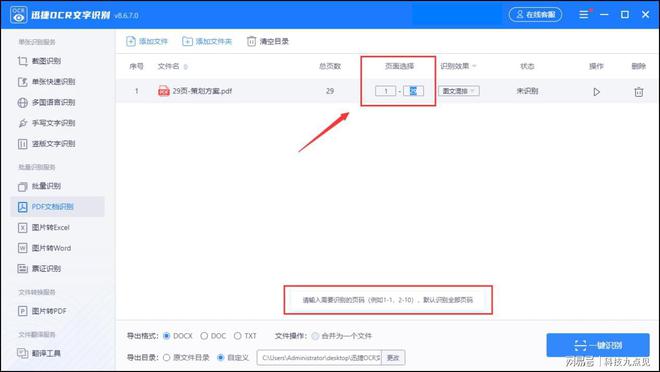
Task: Close the OCR window
Action: coord(645,15)
